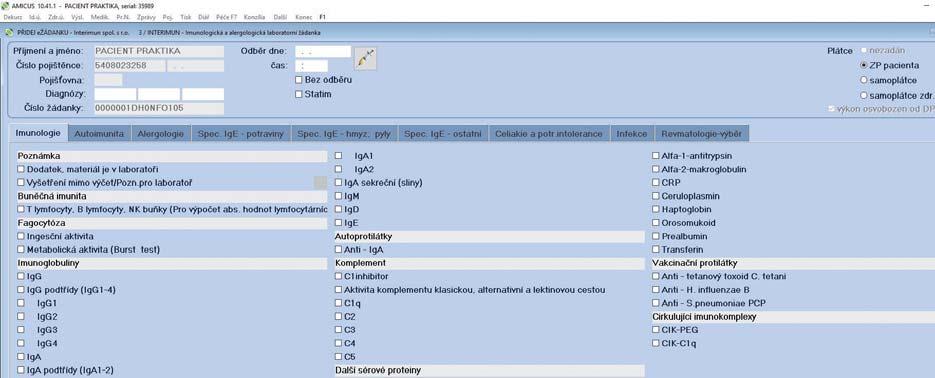Tick the CIK-C1q checkbox
The height and width of the screenshot is (378, 935).
(656, 344)
